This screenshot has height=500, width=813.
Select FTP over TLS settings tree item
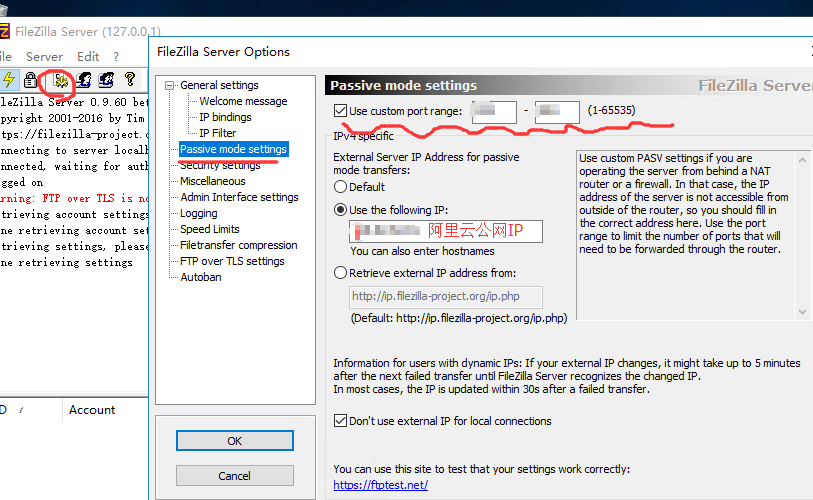232,261
